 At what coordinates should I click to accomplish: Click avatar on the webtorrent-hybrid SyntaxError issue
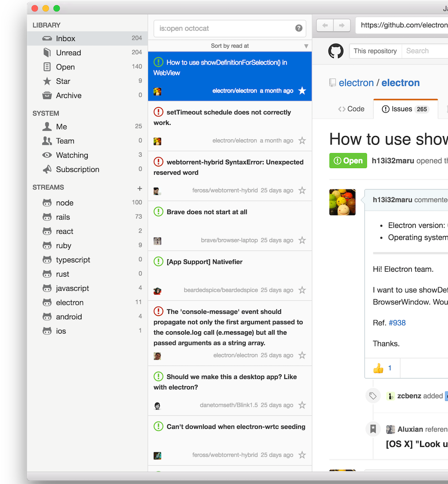(x=158, y=191)
